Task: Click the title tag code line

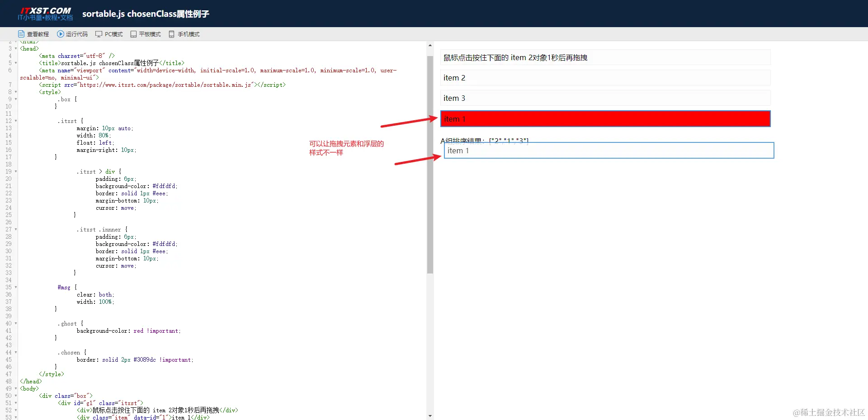Action: click(x=112, y=63)
